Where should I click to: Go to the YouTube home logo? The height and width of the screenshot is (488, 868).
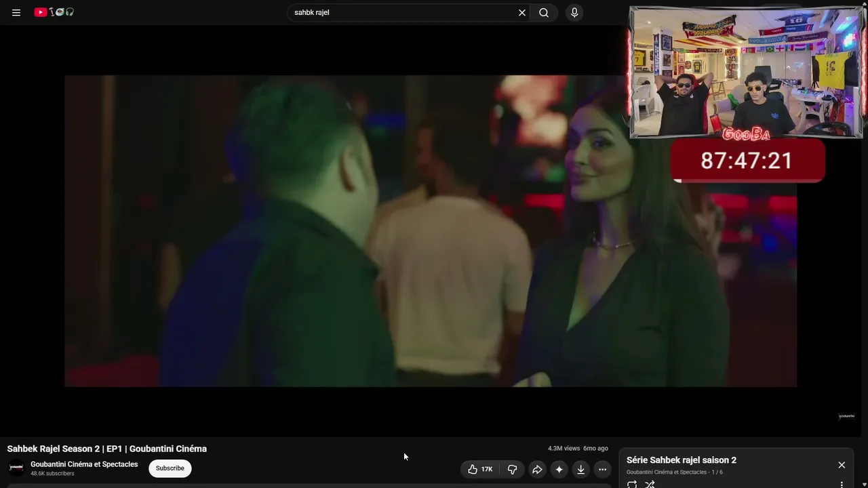point(54,12)
